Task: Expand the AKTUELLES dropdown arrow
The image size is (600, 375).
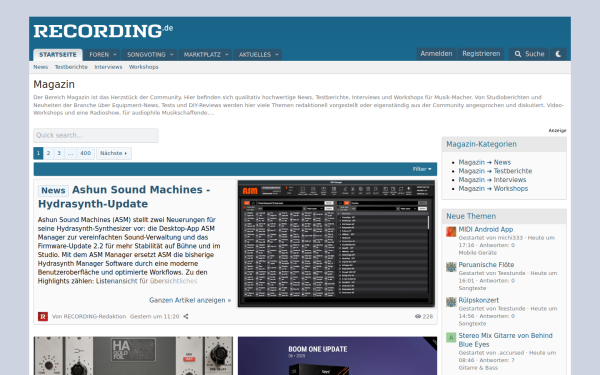Action: tap(277, 55)
